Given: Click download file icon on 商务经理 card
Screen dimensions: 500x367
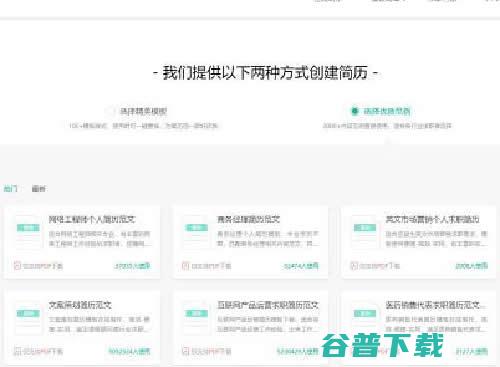Looking at the screenshot, I should pyautogui.click(x=185, y=266).
